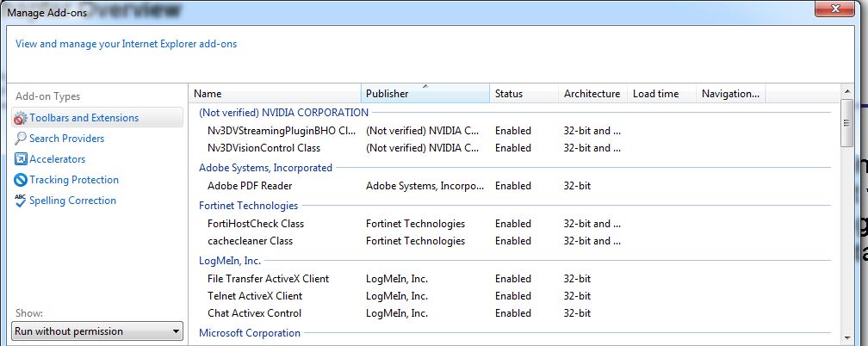This screenshot has width=868, height=346.
Task: Click 32-bit architecture of Chat Activex Control
Action: click(x=577, y=313)
